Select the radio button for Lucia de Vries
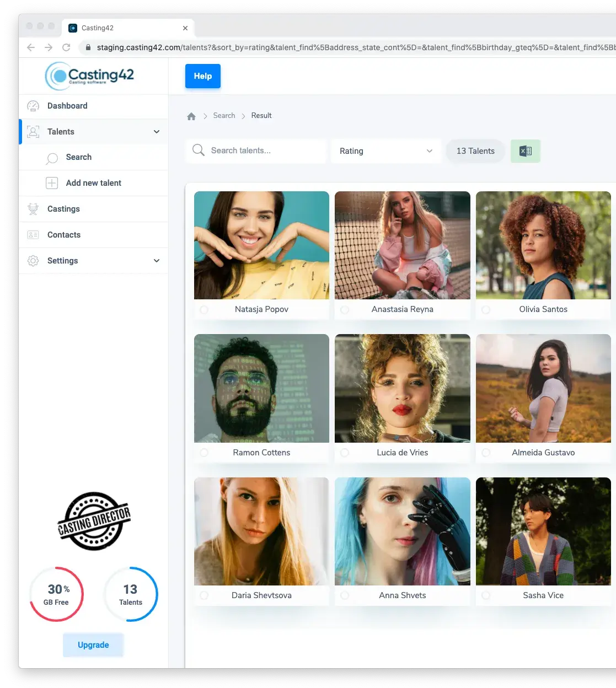616x688 pixels. click(345, 453)
